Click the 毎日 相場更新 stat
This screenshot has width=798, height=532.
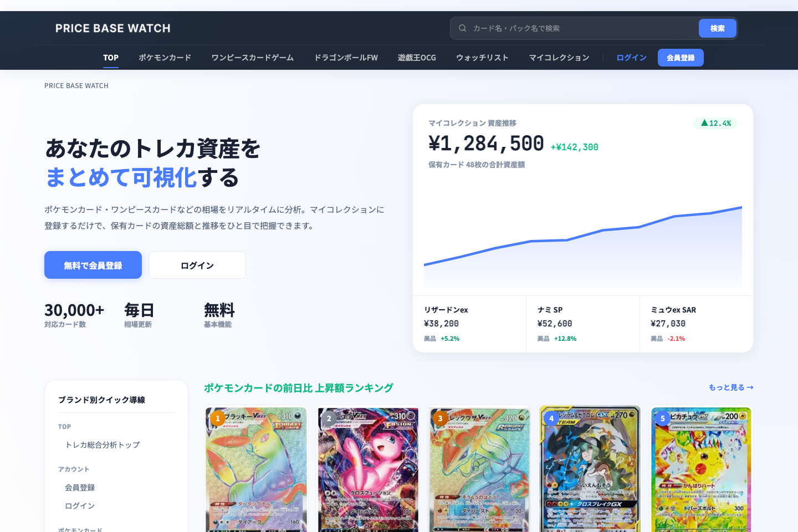coord(139,315)
